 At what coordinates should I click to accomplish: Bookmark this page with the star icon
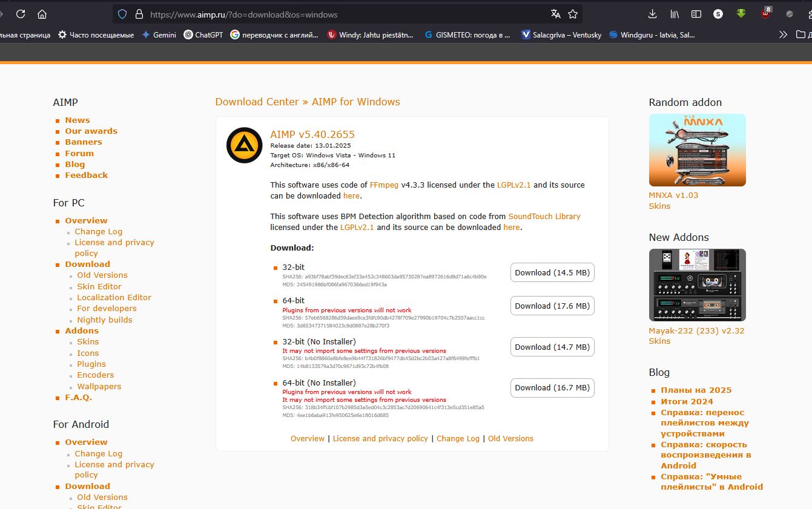(x=573, y=14)
